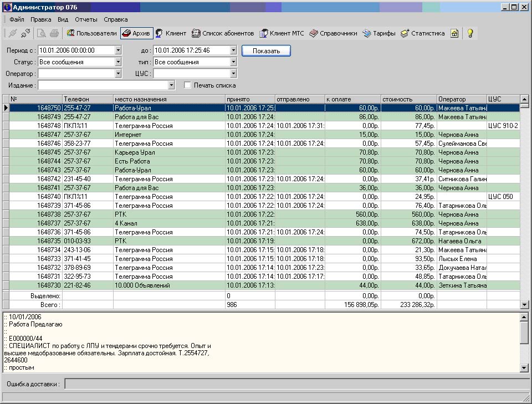Open the Статистика toolbar item
The image size is (532, 404).
click(x=422, y=33)
